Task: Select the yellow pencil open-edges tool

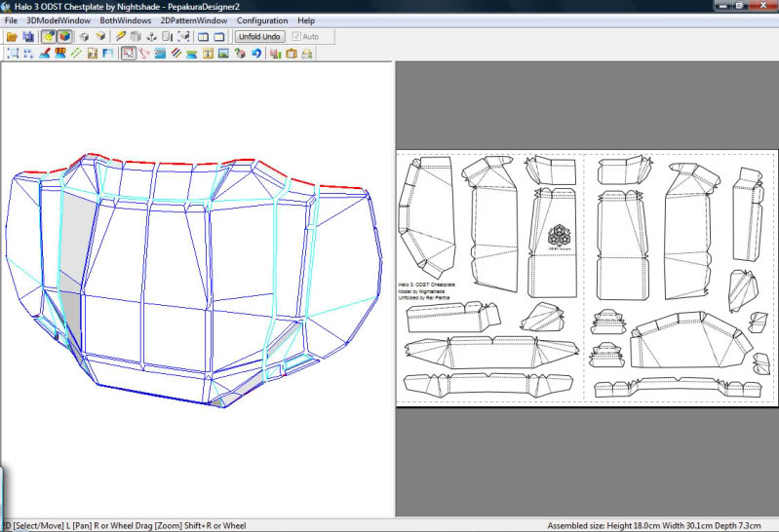Action: (120, 36)
